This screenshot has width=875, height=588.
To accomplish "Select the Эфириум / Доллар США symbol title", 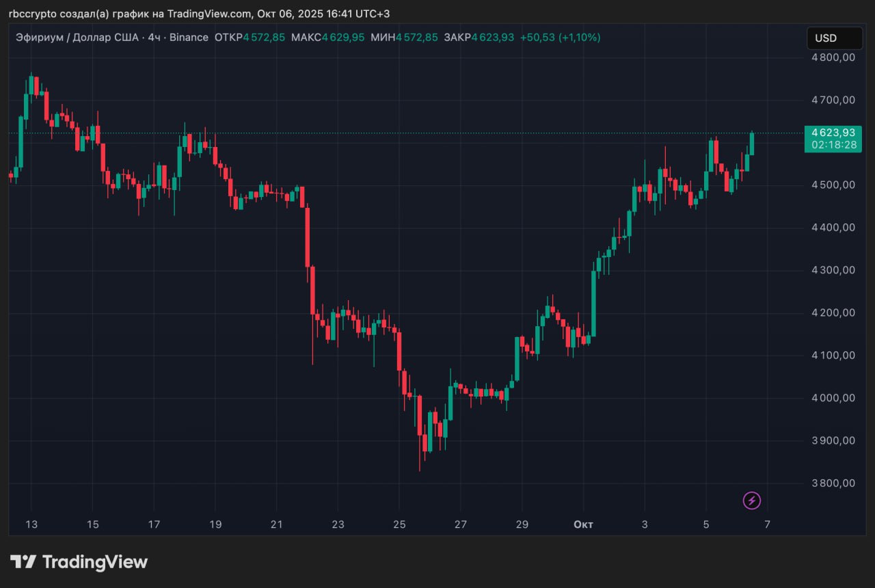I will coord(77,38).
